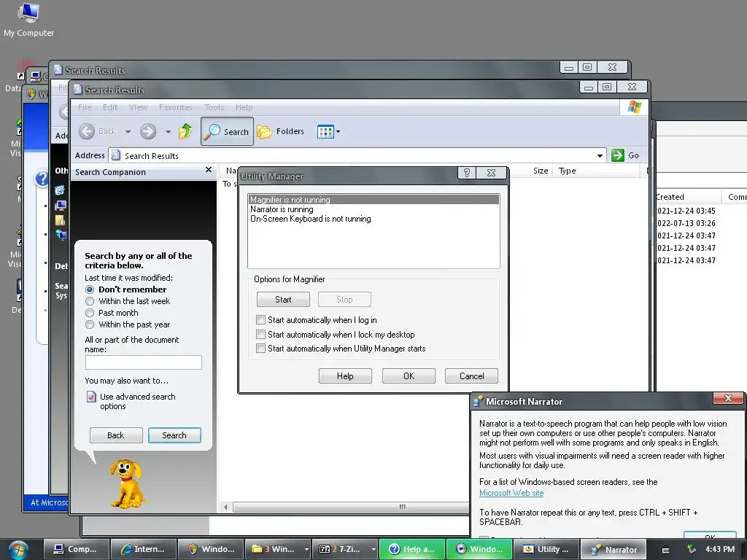747x560 pixels.
Task: Expand the Address bar dropdown
Action: pyautogui.click(x=600, y=156)
